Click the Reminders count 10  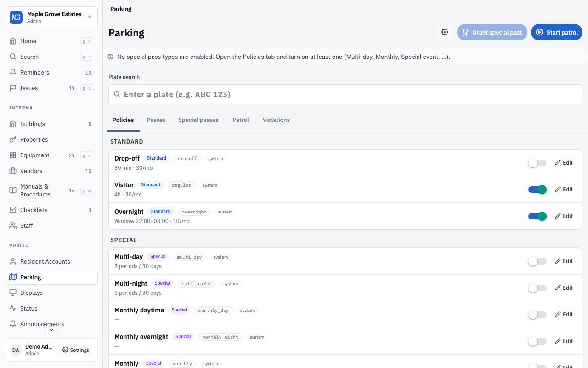pyautogui.click(x=88, y=73)
